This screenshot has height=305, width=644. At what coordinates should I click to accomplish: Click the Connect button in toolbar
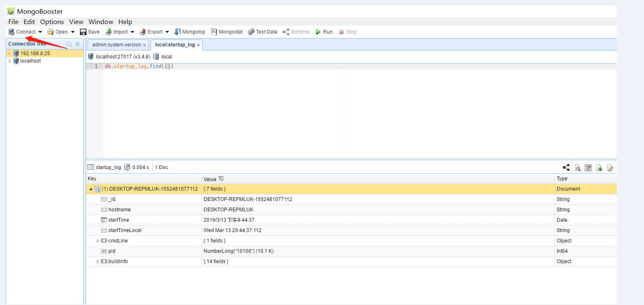(x=22, y=32)
